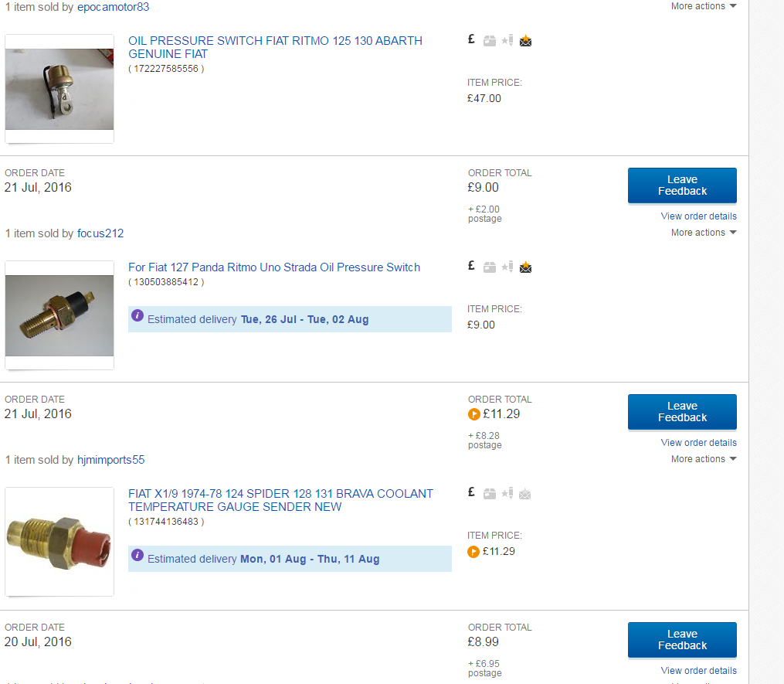Open the OIL PRESSURE SWITCH FIAT RITMO listing title
Screen dimensions: 784x684
pos(276,47)
